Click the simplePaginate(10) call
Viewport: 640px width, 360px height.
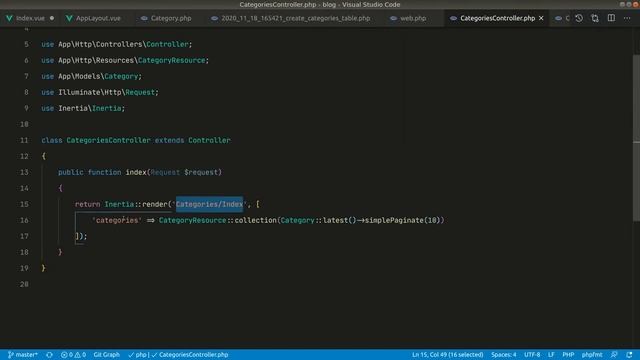pos(402,220)
